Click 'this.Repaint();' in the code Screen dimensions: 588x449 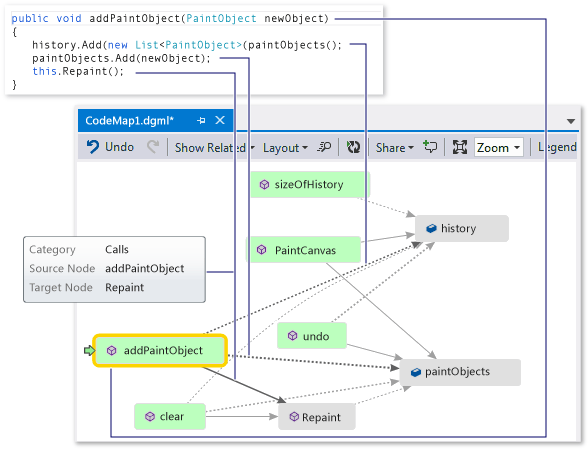point(78,71)
